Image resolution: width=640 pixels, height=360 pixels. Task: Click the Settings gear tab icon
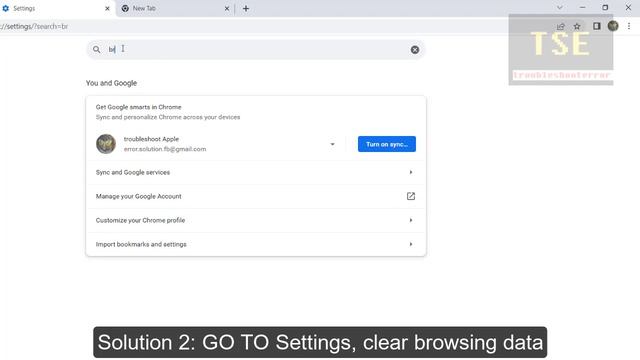pos(6,8)
